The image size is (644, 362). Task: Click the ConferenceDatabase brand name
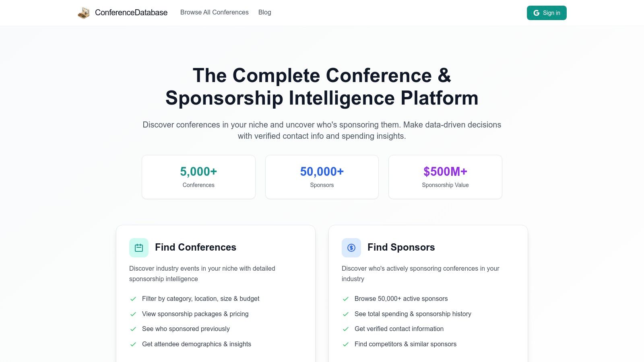pyautogui.click(x=131, y=12)
